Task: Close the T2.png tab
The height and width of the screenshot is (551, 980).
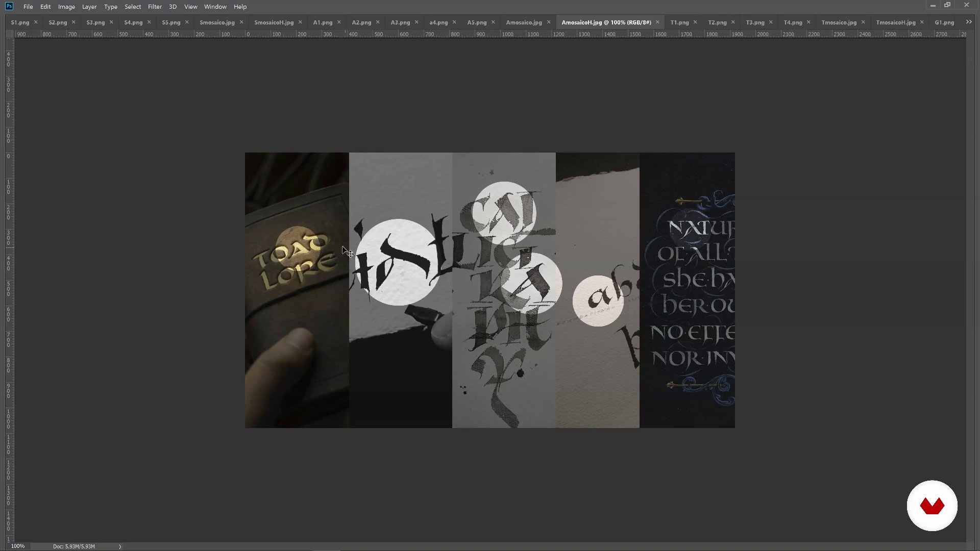Action: point(733,22)
